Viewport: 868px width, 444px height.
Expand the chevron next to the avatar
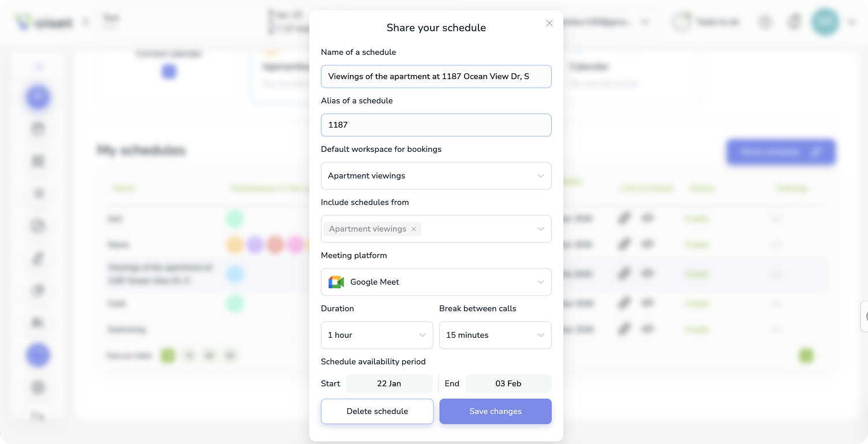click(852, 21)
